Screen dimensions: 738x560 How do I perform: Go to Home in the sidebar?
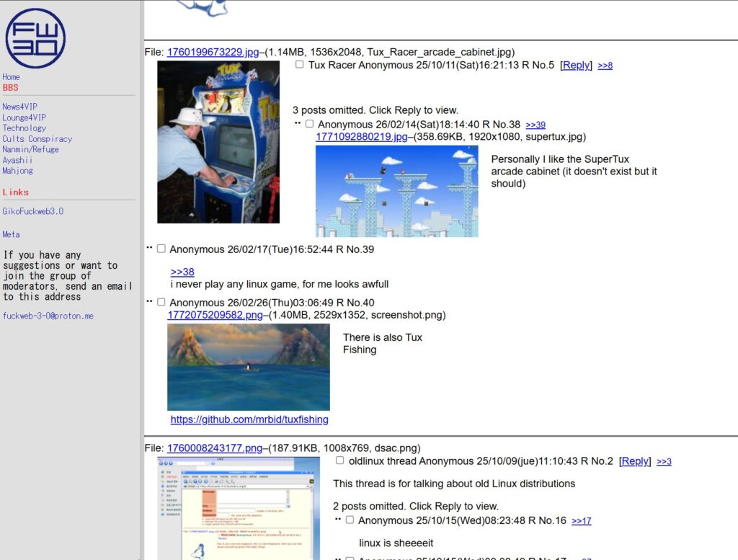11,77
